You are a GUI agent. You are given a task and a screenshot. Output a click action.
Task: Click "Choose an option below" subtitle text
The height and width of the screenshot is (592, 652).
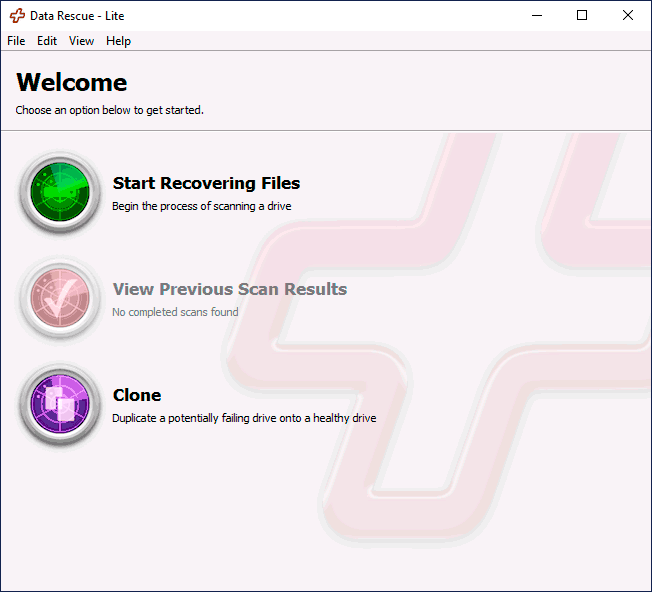[109, 110]
